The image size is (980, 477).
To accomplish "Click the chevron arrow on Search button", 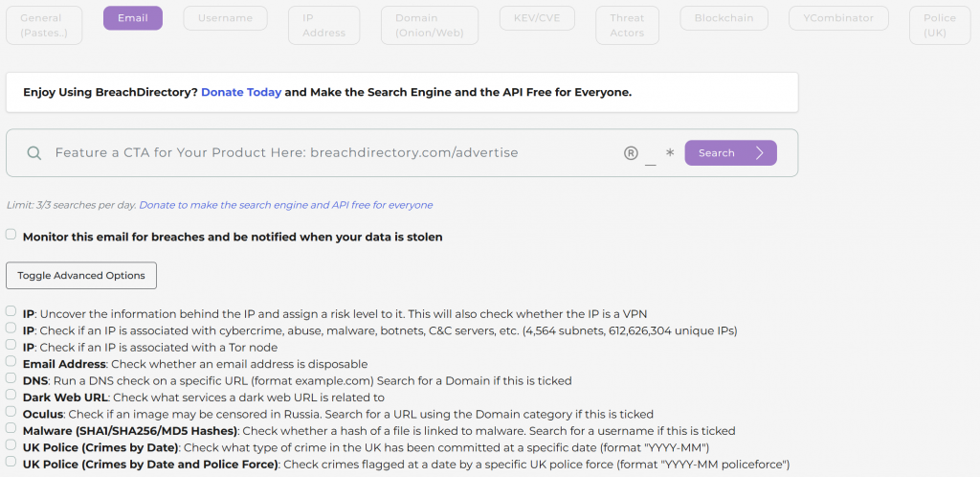I will point(759,153).
